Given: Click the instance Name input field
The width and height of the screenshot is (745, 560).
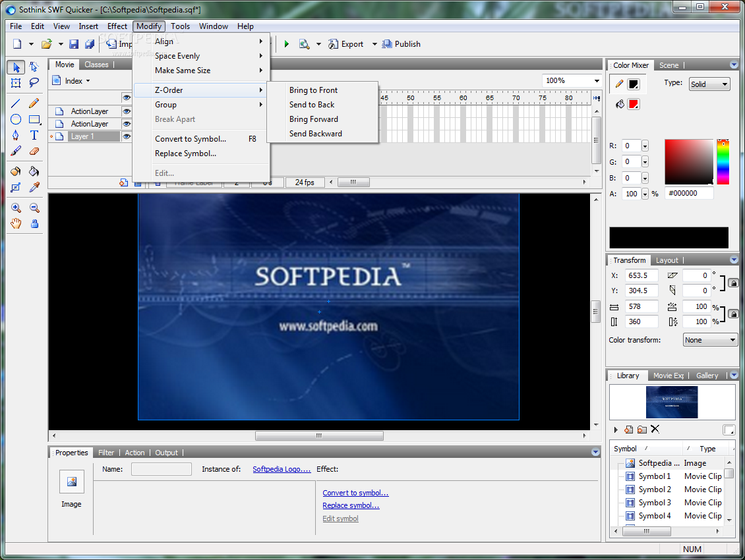Looking at the screenshot, I should click(162, 469).
